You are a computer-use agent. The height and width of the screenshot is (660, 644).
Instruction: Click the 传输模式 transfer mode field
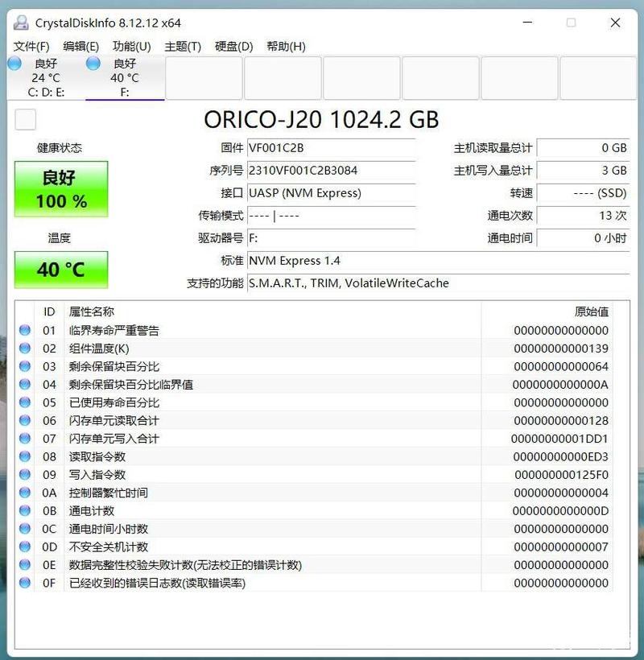pyautogui.click(x=332, y=216)
